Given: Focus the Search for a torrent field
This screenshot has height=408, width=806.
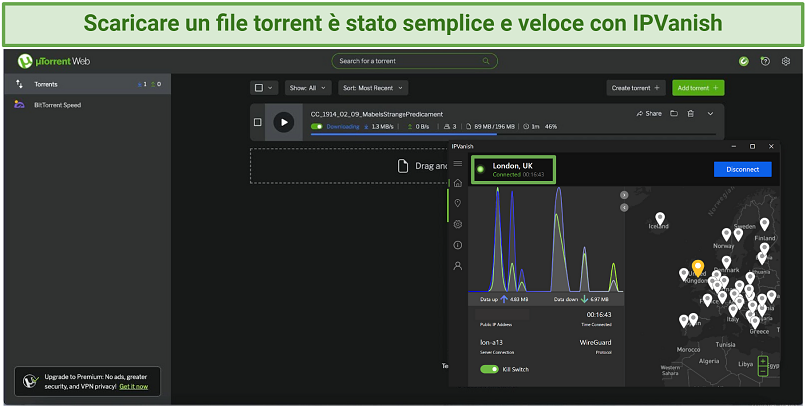Looking at the screenshot, I should [414, 61].
